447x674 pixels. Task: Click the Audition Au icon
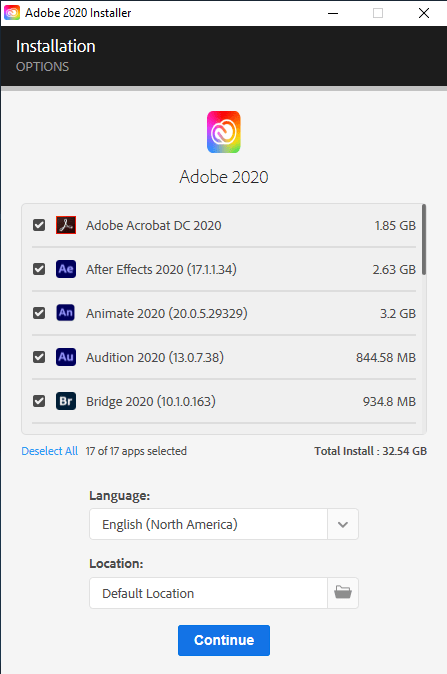point(66,357)
